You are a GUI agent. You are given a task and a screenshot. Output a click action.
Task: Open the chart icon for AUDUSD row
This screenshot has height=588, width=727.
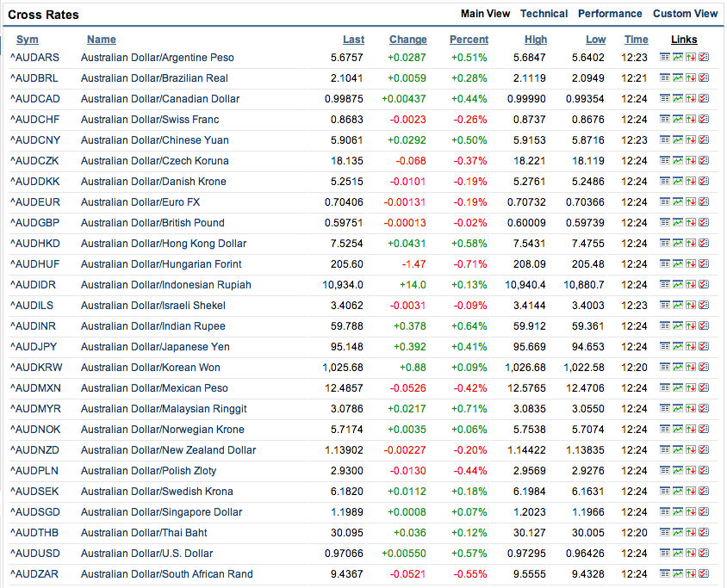coord(678,554)
